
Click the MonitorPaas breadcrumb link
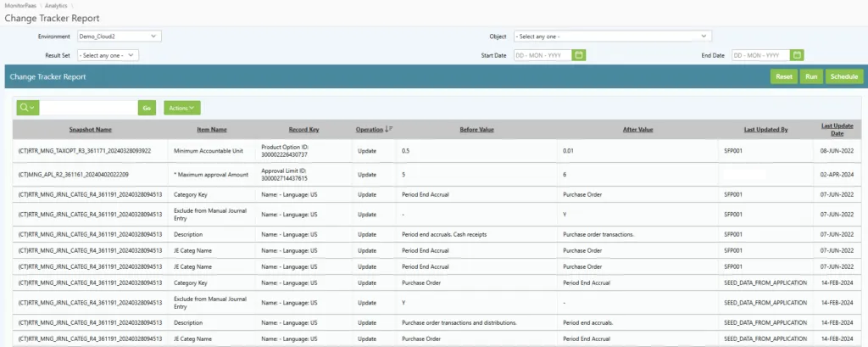(x=20, y=6)
